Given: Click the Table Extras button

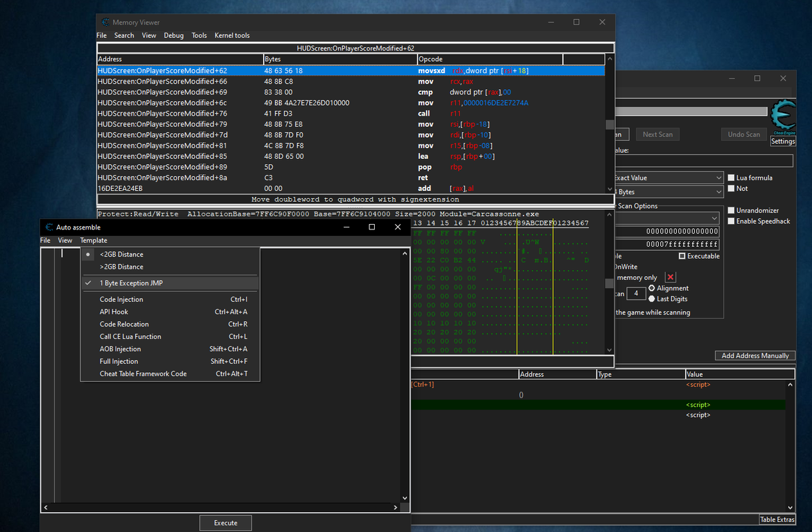Looking at the screenshot, I should pos(777,519).
